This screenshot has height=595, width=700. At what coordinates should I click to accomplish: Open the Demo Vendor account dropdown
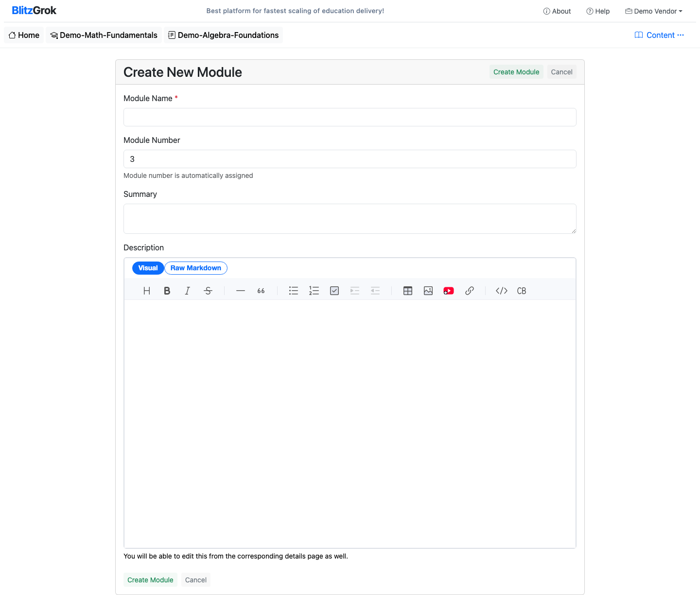pyautogui.click(x=654, y=11)
